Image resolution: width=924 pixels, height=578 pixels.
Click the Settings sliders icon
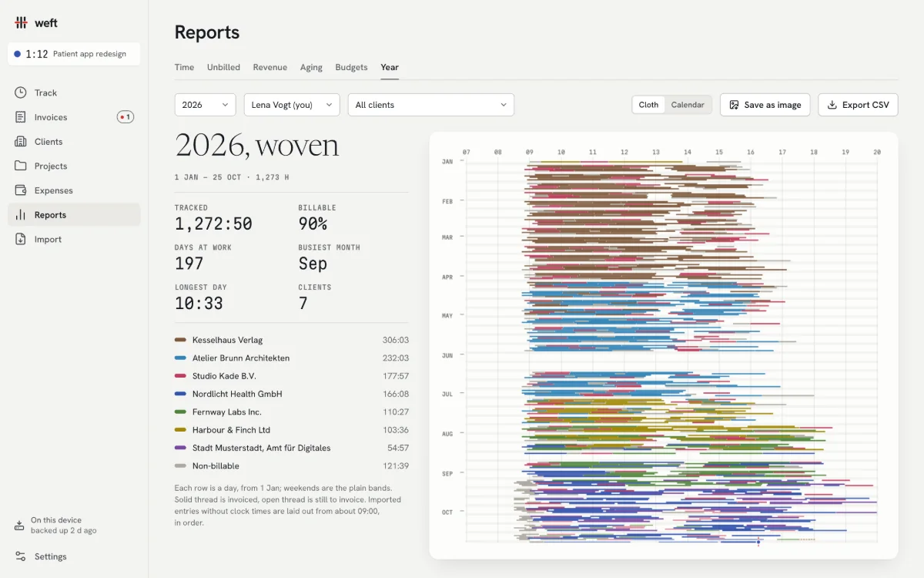pyautogui.click(x=20, y=556)
